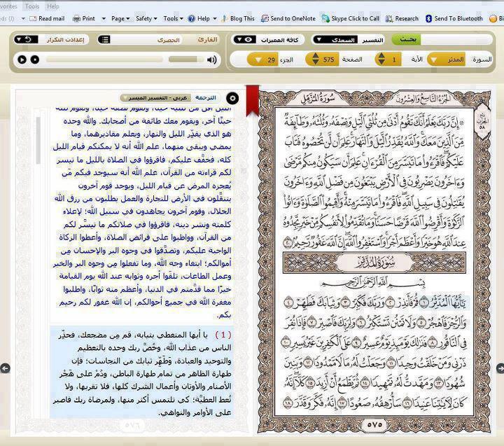Click surah header سورة المدثر banner
The image size is (504, 446).
(x=374, y=263)
